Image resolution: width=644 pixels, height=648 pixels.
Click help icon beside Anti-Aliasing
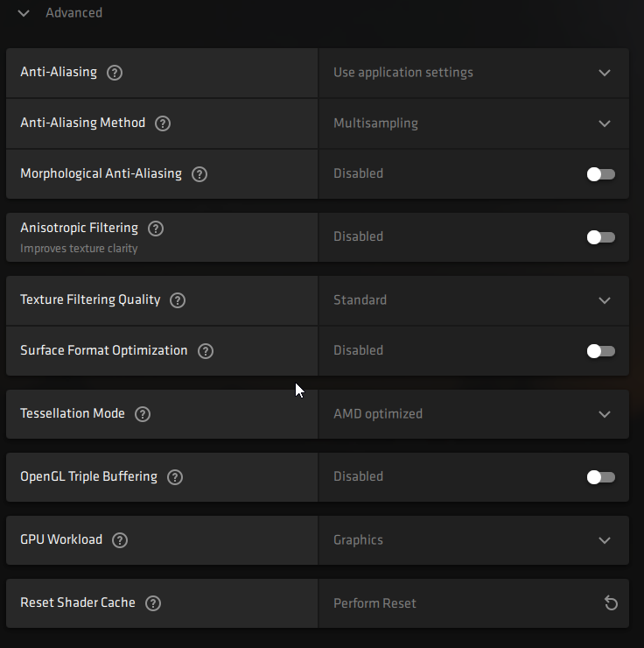(x=114, y=73)
